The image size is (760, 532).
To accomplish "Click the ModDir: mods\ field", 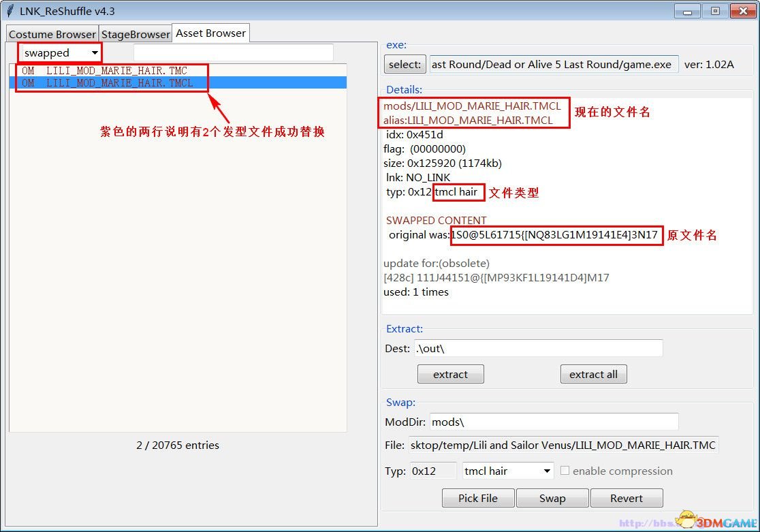I will pos(554,422).
